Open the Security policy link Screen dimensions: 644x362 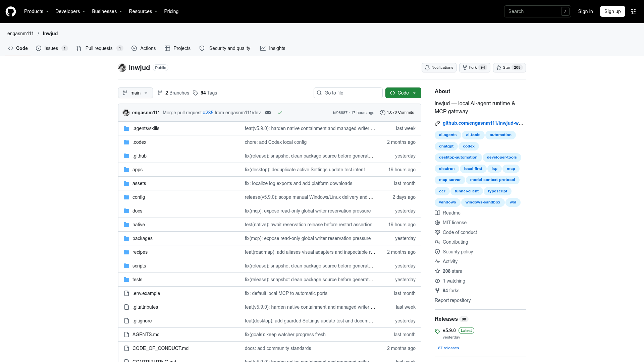[458, 252]
